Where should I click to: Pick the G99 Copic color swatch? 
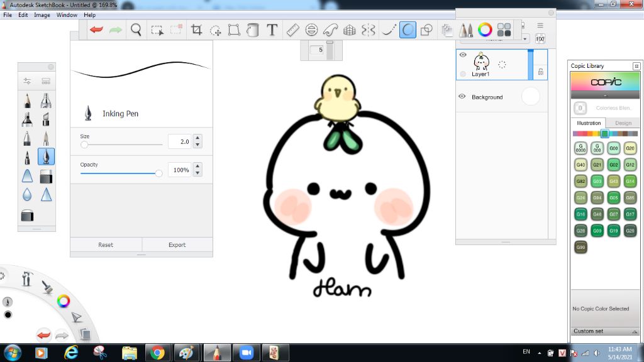580,247
